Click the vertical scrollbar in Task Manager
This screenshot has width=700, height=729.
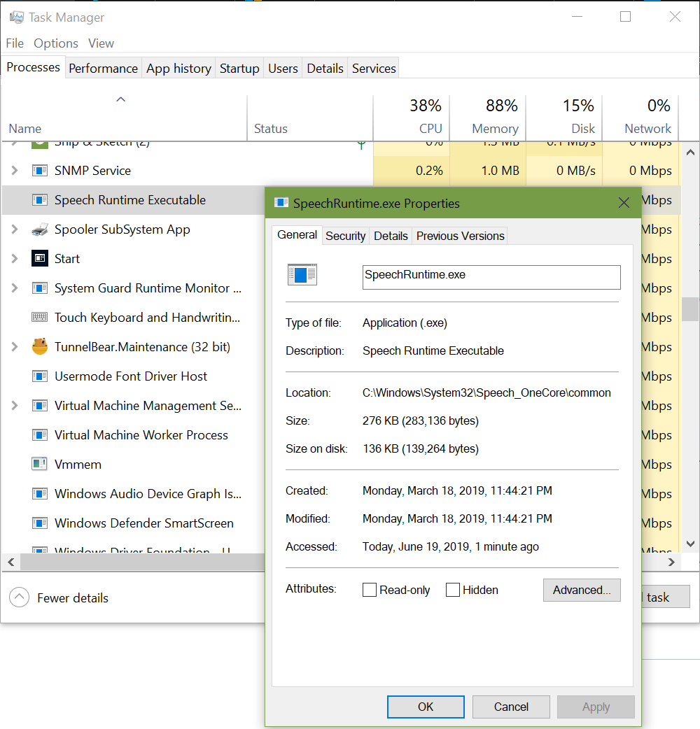pyautogui.click(x=690, y=308)
